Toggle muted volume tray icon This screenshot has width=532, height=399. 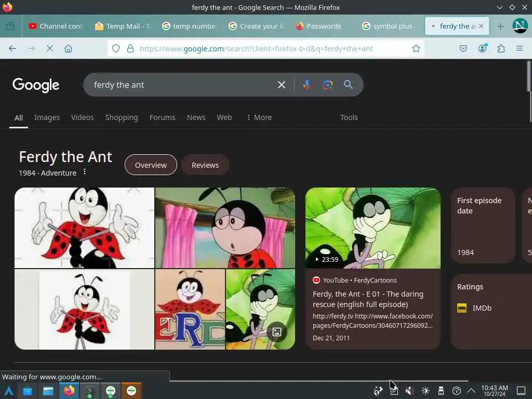[409, 391]
